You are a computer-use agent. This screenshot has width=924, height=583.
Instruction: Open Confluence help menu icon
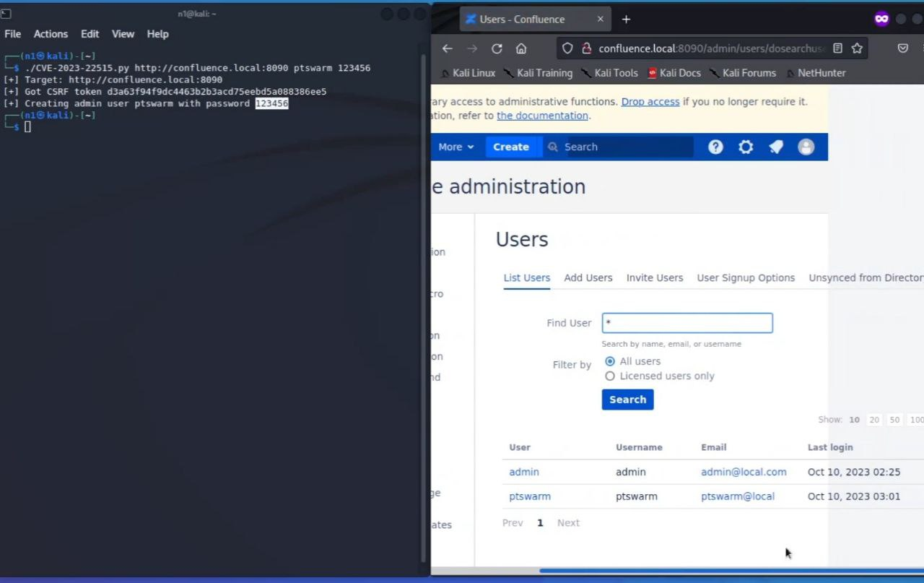[x=715, y=147]
